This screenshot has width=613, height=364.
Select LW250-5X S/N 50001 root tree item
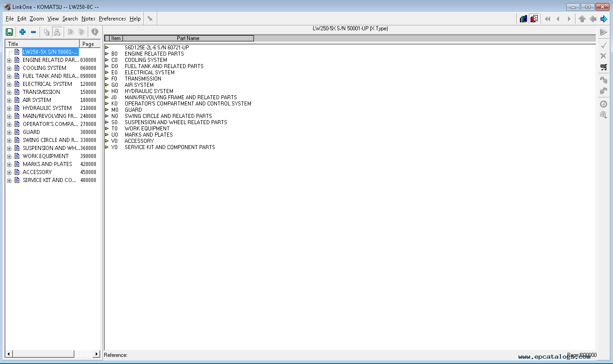point(50,52)
